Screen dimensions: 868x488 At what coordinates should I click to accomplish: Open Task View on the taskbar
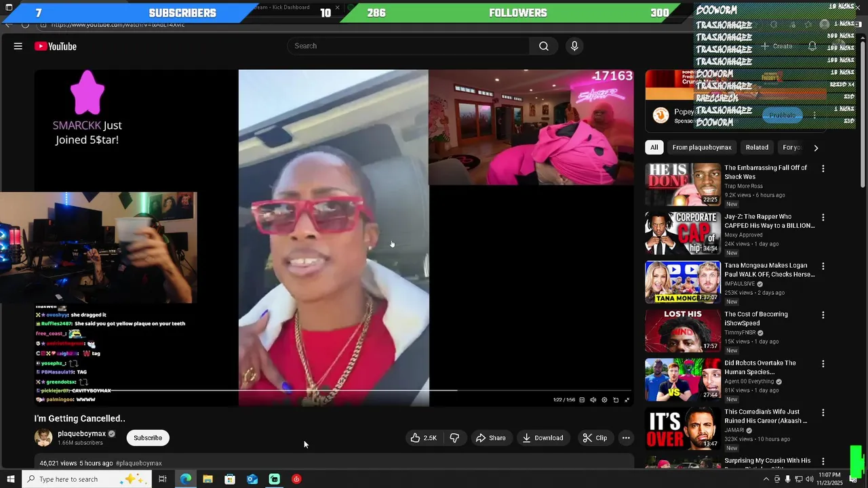pyautogui.click(x=163, y=479)
